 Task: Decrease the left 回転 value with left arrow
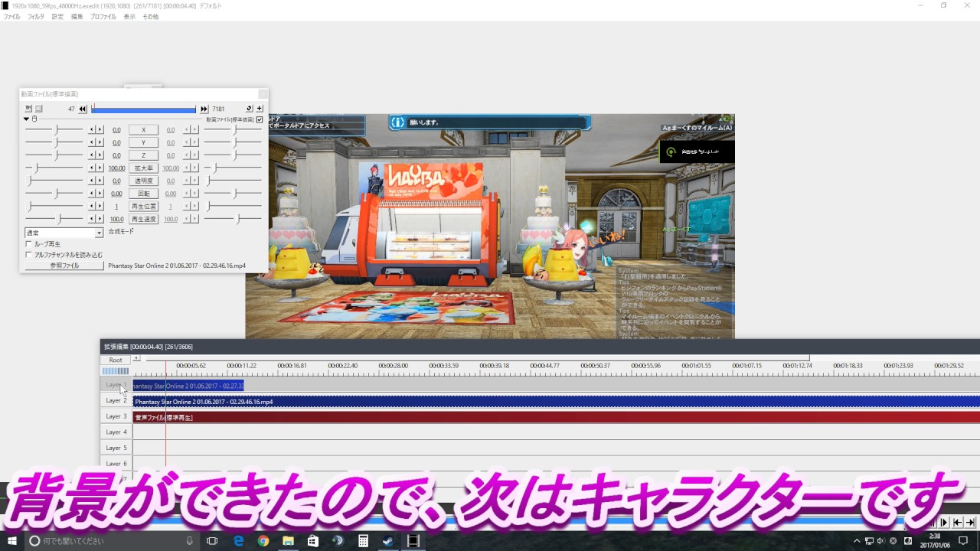[93, 194]
